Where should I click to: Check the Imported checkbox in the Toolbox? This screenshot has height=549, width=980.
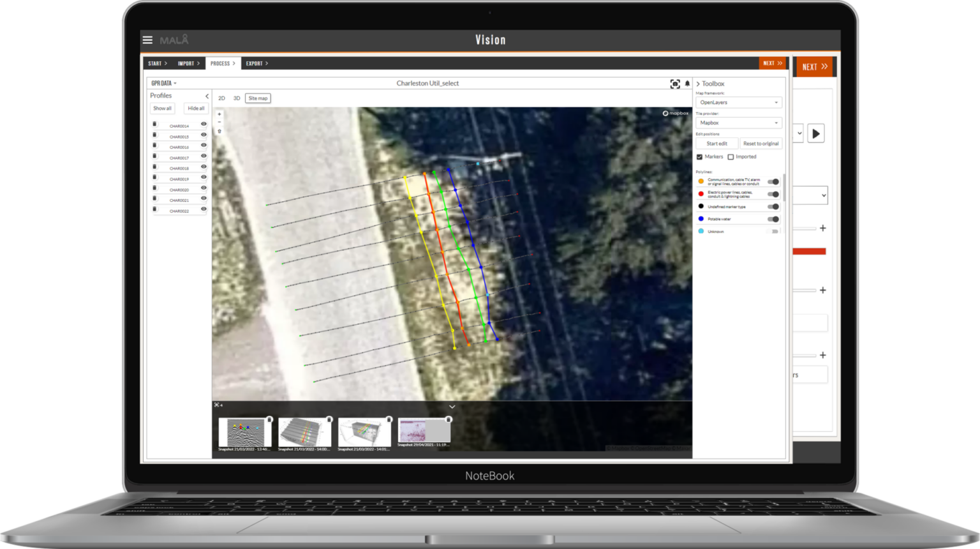coord(731,156)
